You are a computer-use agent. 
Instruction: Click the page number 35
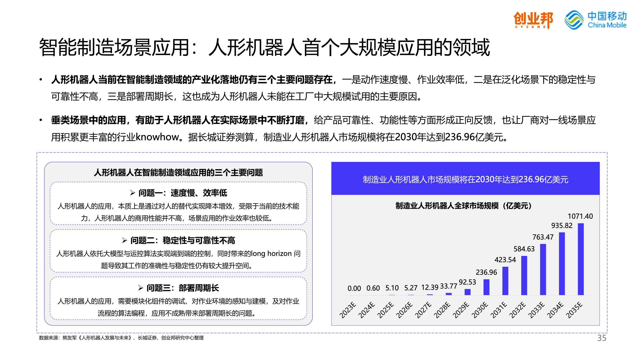pyautogui.click(x=602, y=338)
